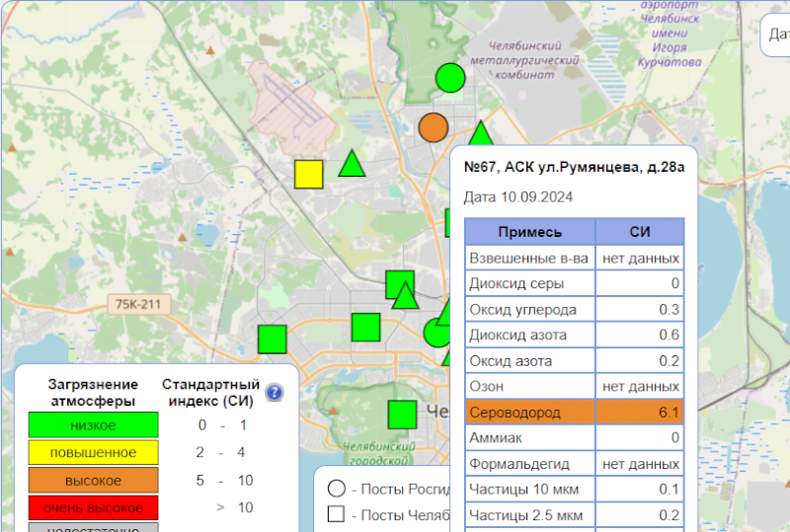Select the Оксид углерода row label

pyautogui.click(x=523, y=310)
